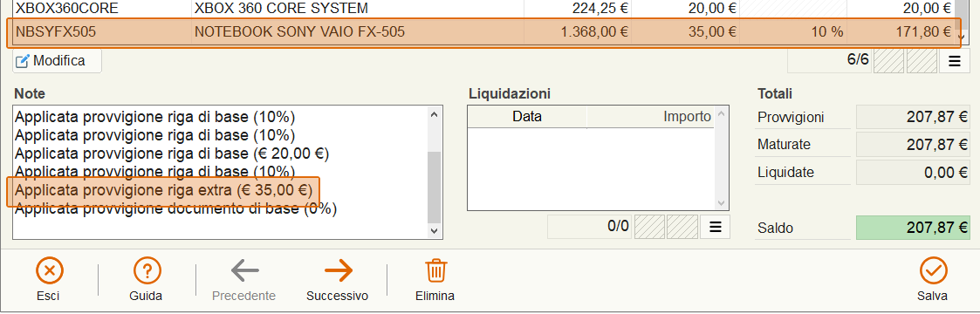
Task: Click the Liquidazioni Importo column header
Action: click(x=651, y=117)
